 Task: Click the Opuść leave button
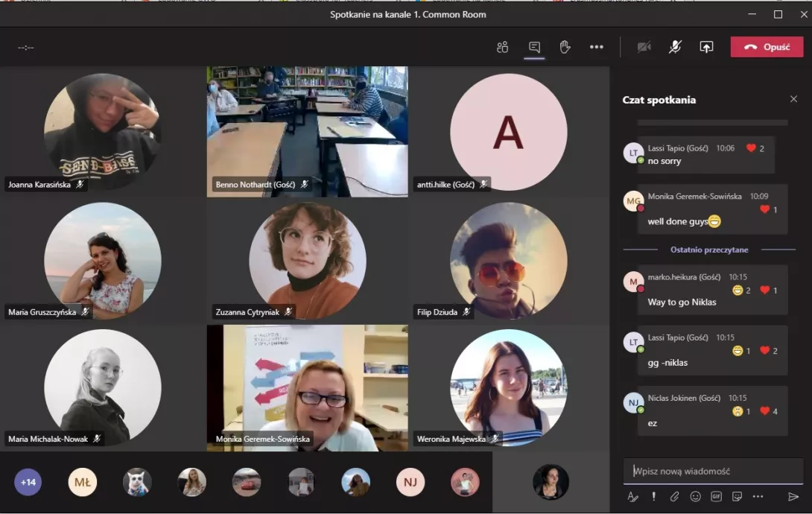(x=767, y=47)
